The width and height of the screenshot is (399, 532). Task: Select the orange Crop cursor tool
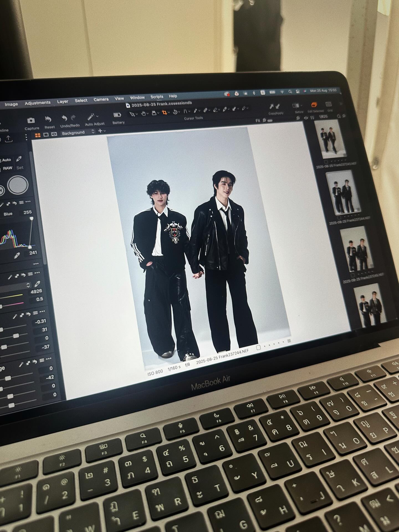(165, 112)
